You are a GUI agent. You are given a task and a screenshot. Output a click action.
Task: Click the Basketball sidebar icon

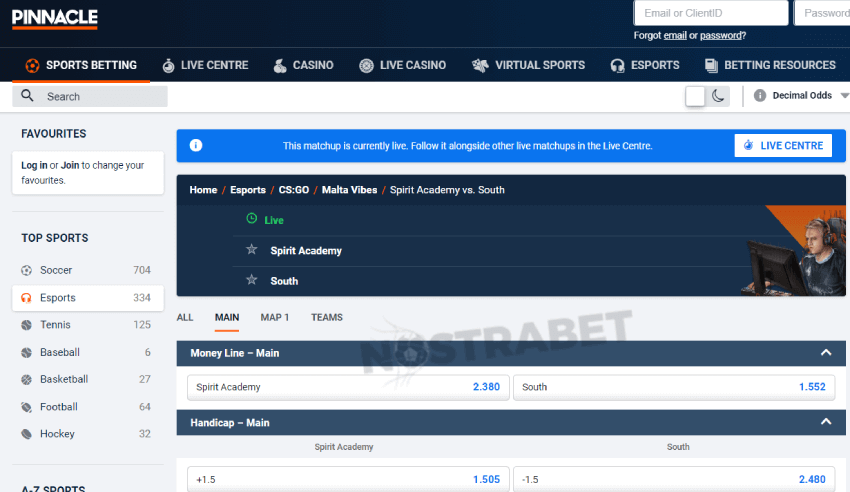coord(26,379)
